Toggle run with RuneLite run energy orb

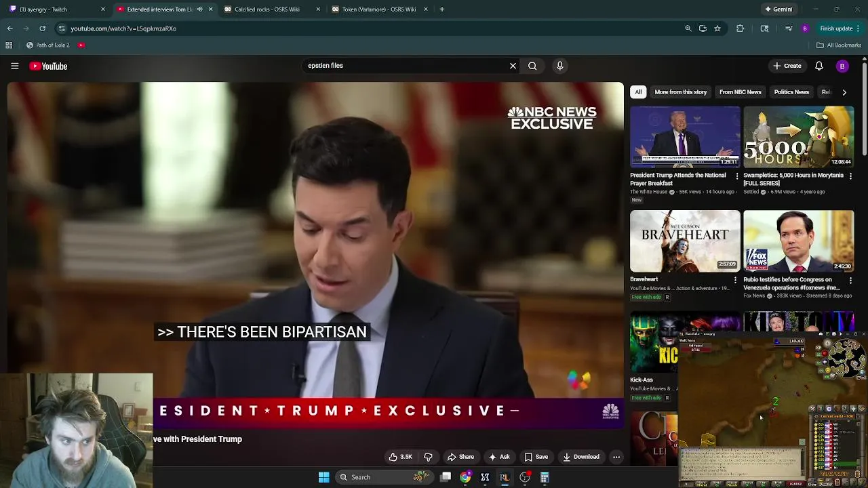pos(827,371)
